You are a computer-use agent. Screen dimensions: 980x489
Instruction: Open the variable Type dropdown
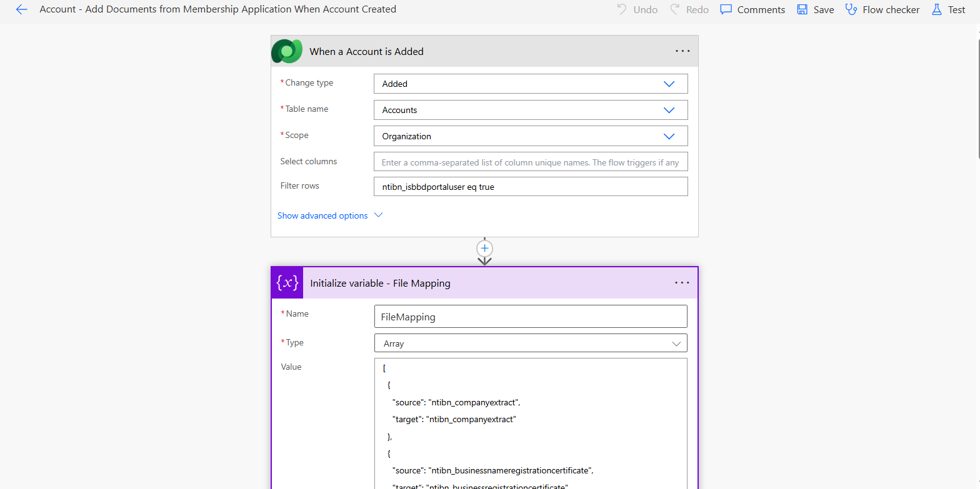click(x=676, y=343)
